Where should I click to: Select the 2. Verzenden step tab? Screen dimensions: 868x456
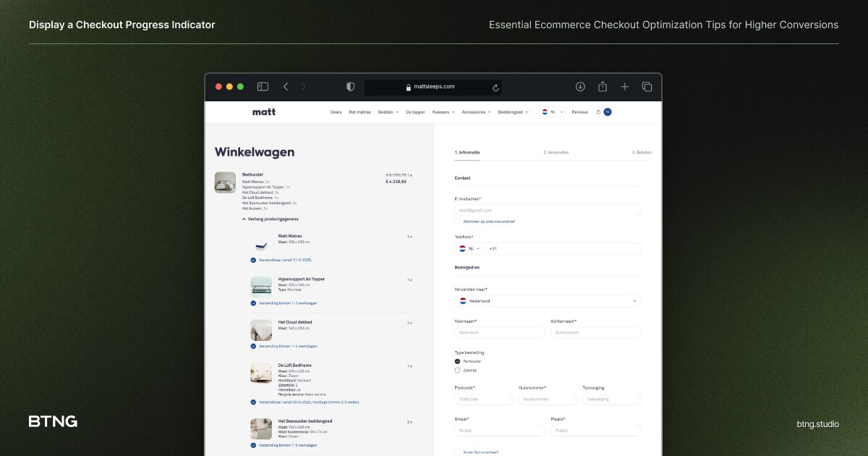(556, 153)
